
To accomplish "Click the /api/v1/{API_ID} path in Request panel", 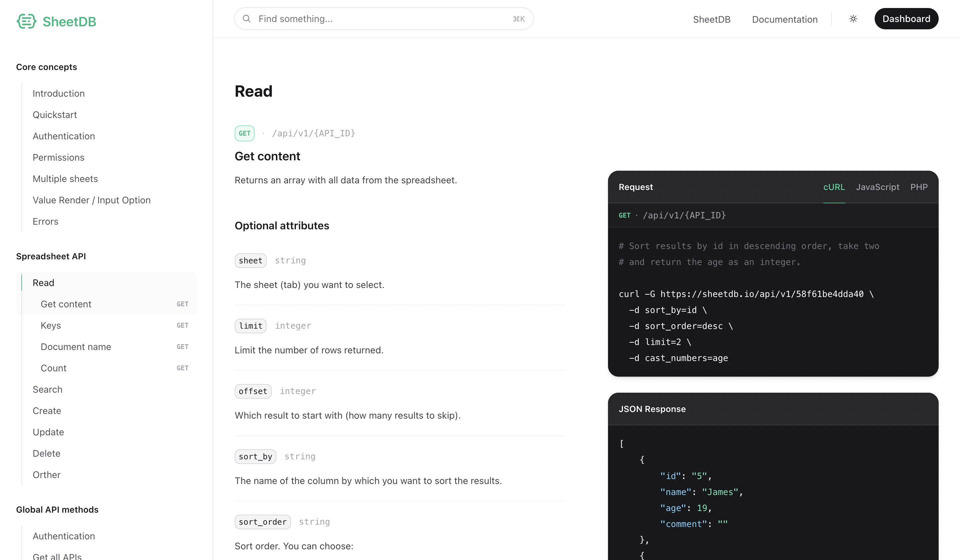I will tap(684, 215).
